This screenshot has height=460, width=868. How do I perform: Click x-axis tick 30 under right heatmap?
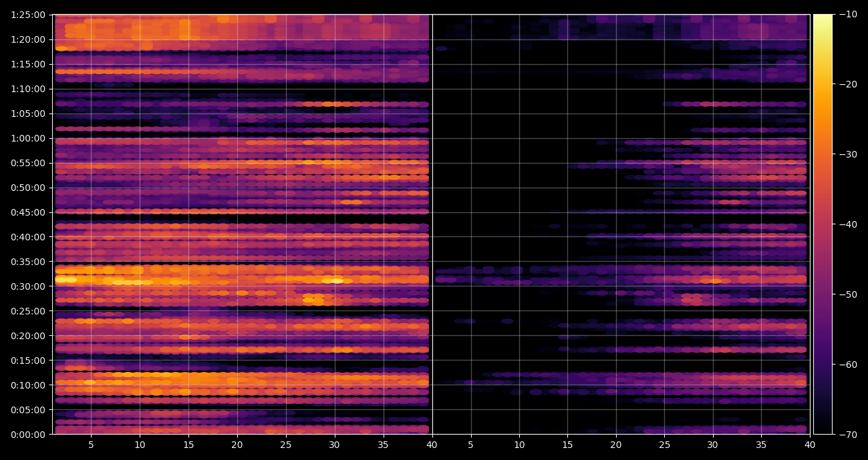(x=713, y=445)
